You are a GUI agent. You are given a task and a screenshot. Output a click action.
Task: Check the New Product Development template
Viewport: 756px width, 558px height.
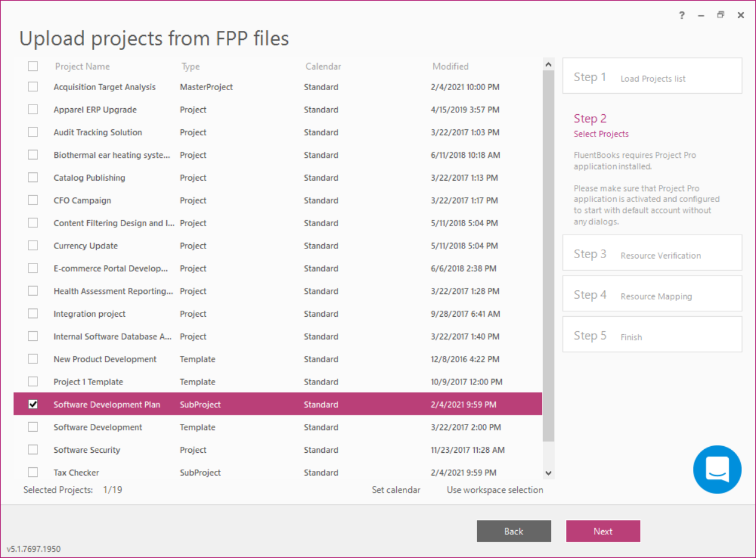click(33, 358)
